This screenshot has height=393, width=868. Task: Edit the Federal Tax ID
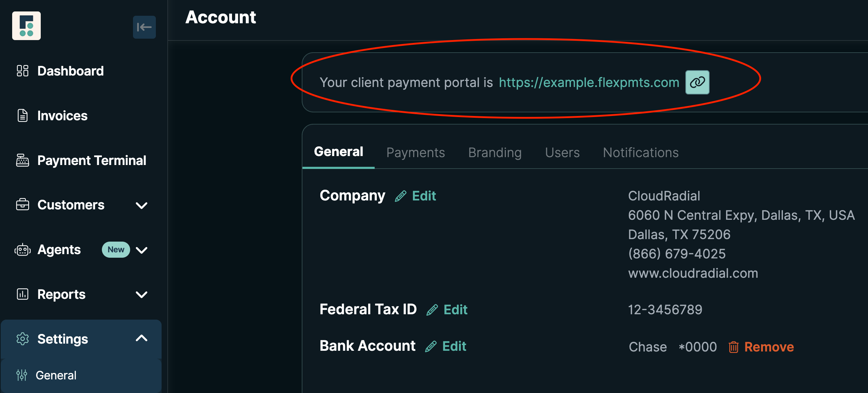[x=447, y=310]
